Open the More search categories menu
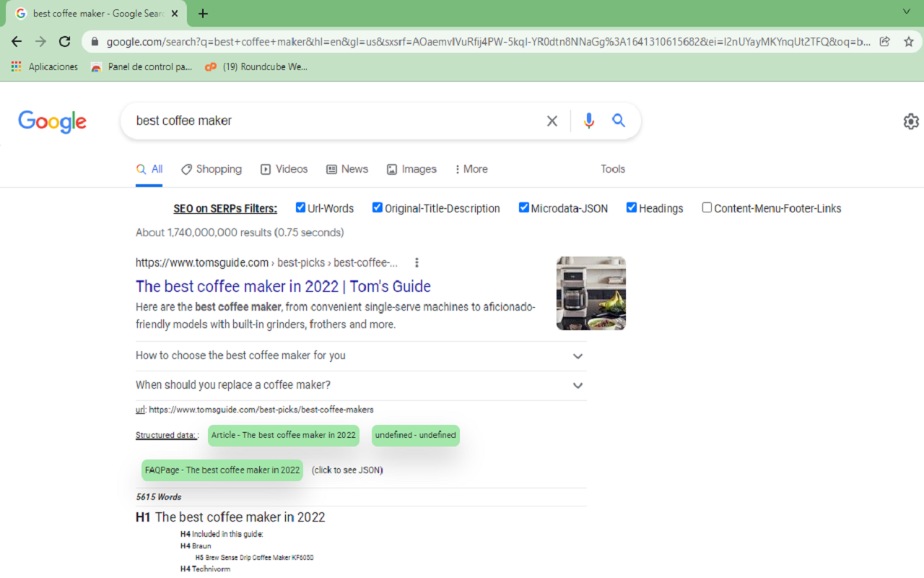This screenshot has height=578, width=924. click(471, 169)
